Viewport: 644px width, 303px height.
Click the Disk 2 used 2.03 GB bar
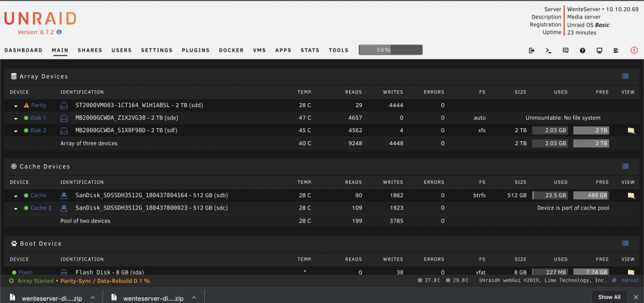(x=551, y=131)
